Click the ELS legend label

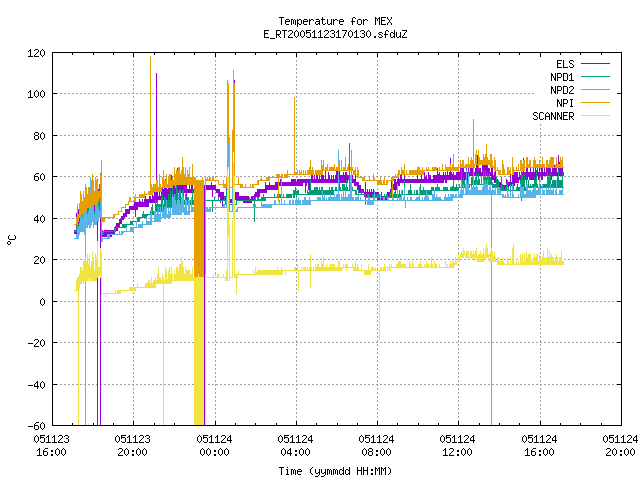pyautogui.click(x=565, y=64)
